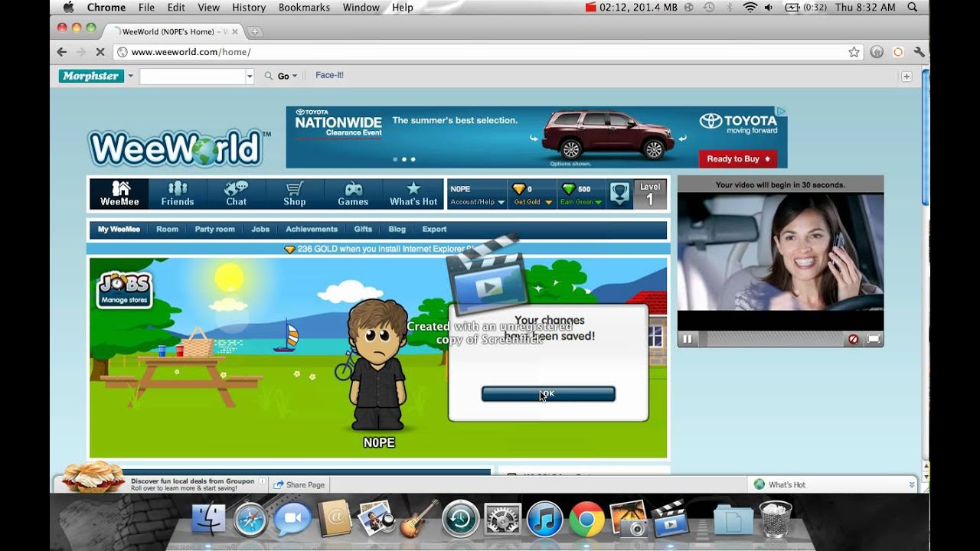Image resolution: width=980 pixels, height=551 pixels.
Task: Expand the Morphster logo dropdown arrow
Action: pos(131,76)
